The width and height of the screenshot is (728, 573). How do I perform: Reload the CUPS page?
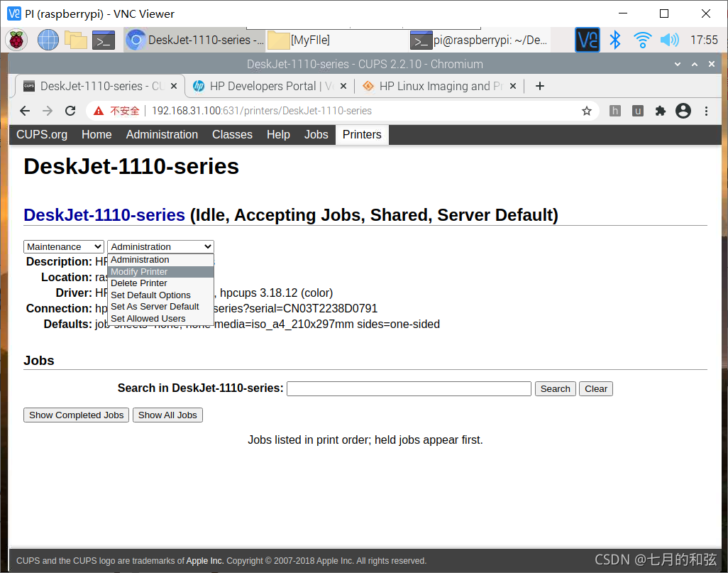(x=70, y=111)
